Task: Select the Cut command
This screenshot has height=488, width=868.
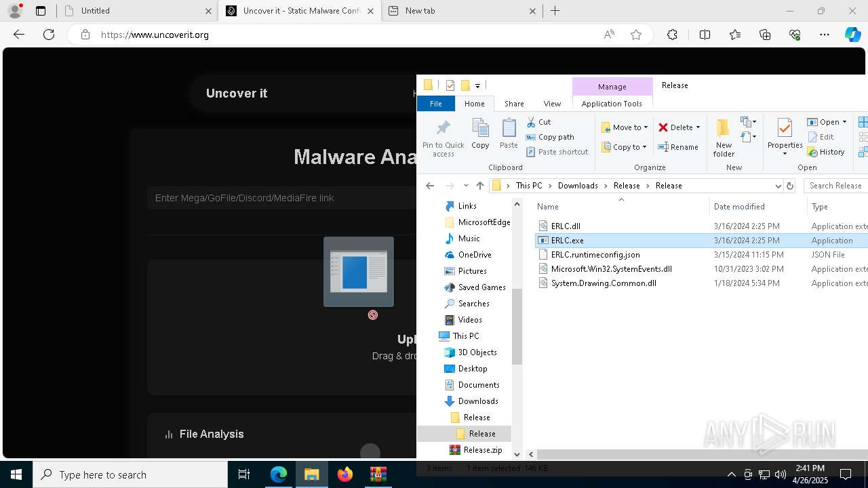Action: 538,122
